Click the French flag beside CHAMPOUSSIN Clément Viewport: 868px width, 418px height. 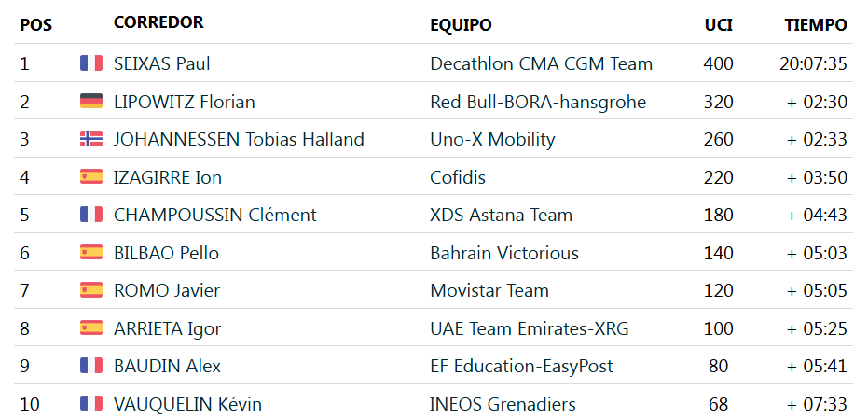click(91, 215)
